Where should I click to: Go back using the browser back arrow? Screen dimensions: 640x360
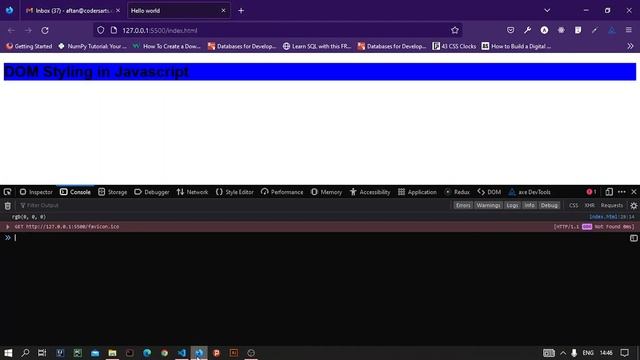(x=11, y=30)
